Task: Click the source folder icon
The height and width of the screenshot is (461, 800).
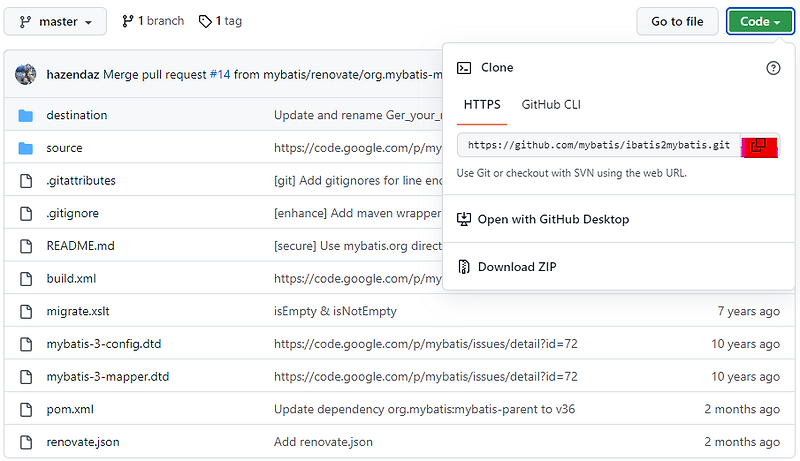Action: tap(26, 148)
